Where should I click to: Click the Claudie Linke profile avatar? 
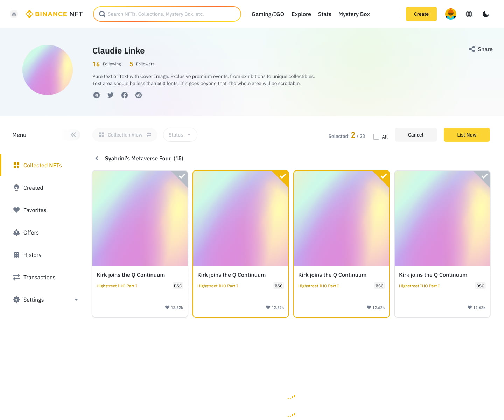pos(48,70)
